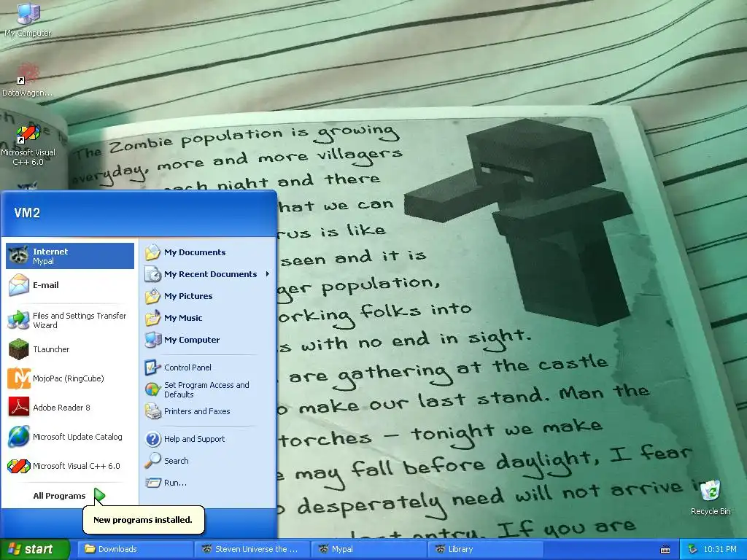Click the My Documents folder icon
The height and width of the screenshot is (560, 747).
click(153, 252)
